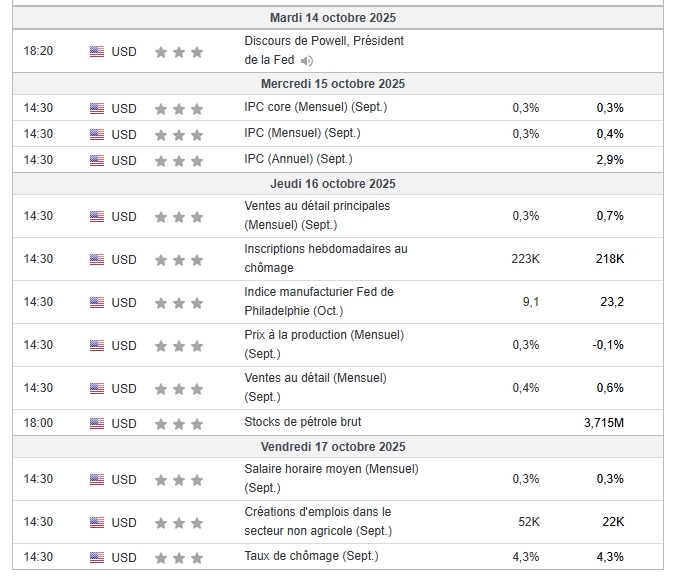The image size is (674, 588).
Task: Open Discours de Powell, Président de la Fed
Action: coord(324,50)
